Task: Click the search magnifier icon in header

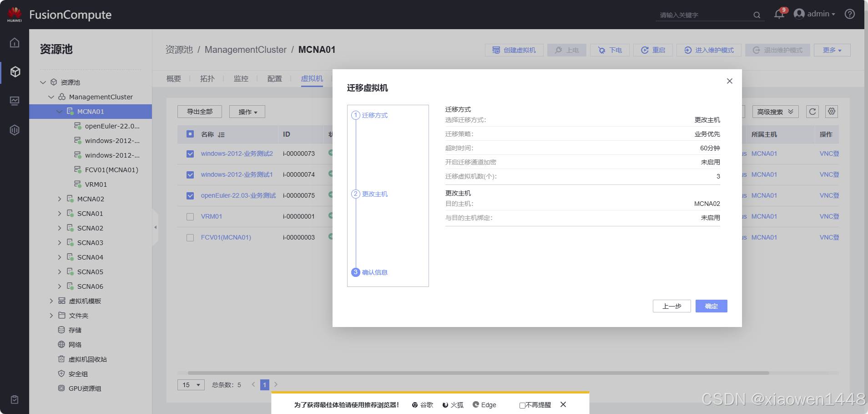Action: (x=757, y=15)
